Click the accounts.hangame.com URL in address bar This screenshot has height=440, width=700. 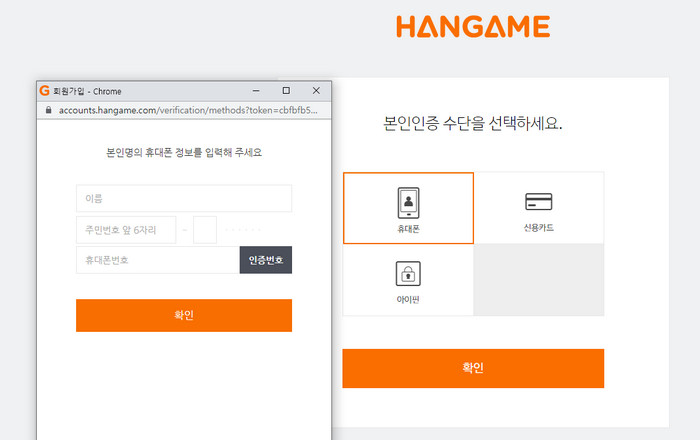[188, 110]
